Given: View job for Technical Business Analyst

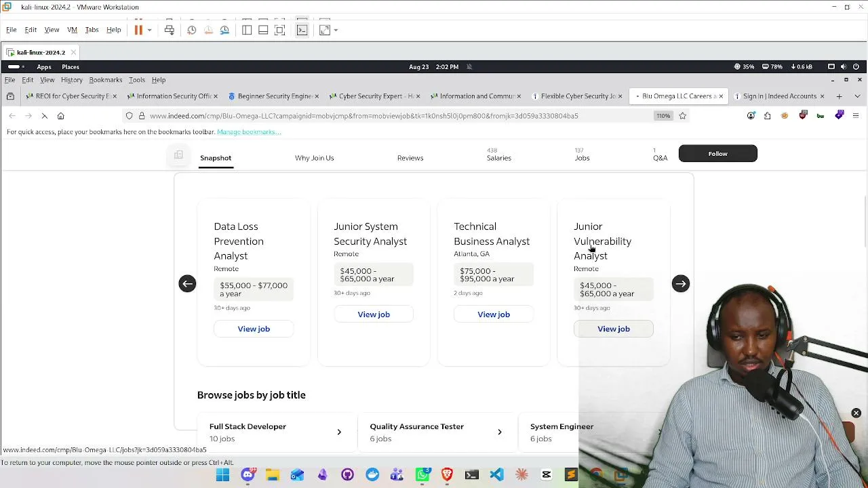Looking at the screenshot, I should (494, 314).
